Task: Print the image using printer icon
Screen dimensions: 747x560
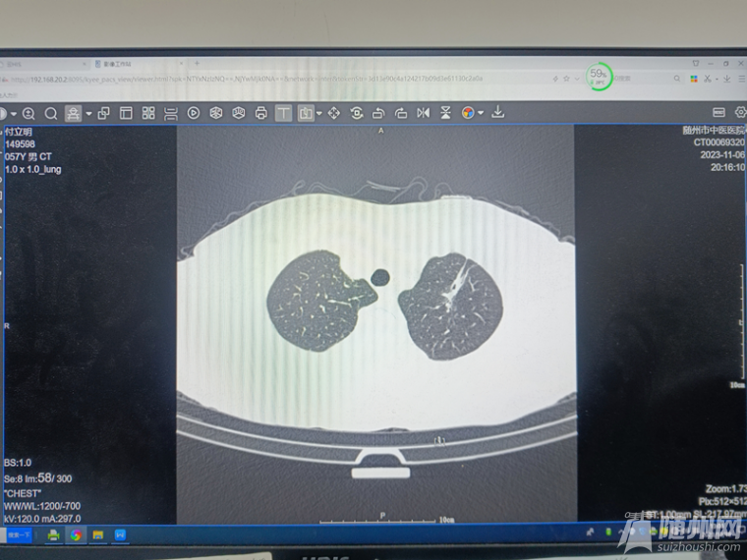Action: coord(260,113)
